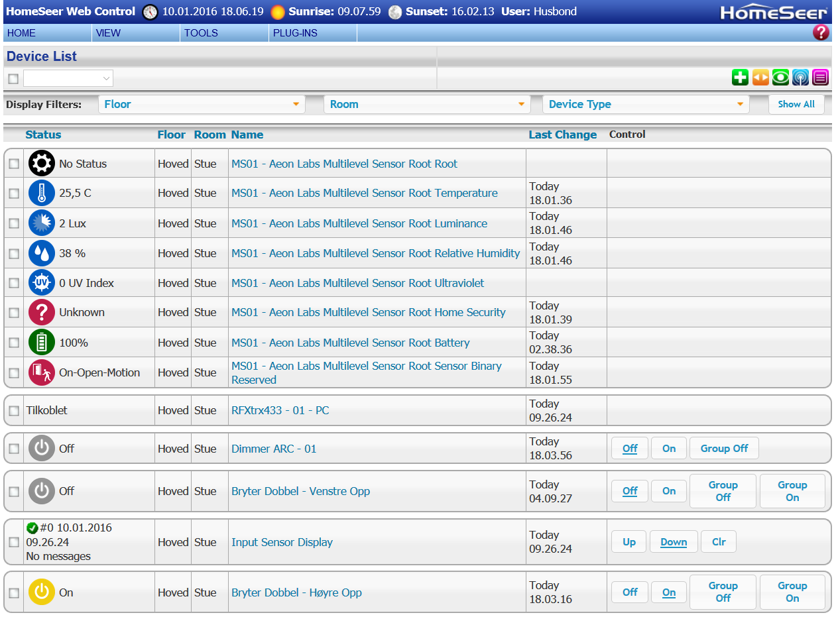Click Clr for Input Sensor Display
The height and width of the screenshot is (617, 840).
pos(719,542)
